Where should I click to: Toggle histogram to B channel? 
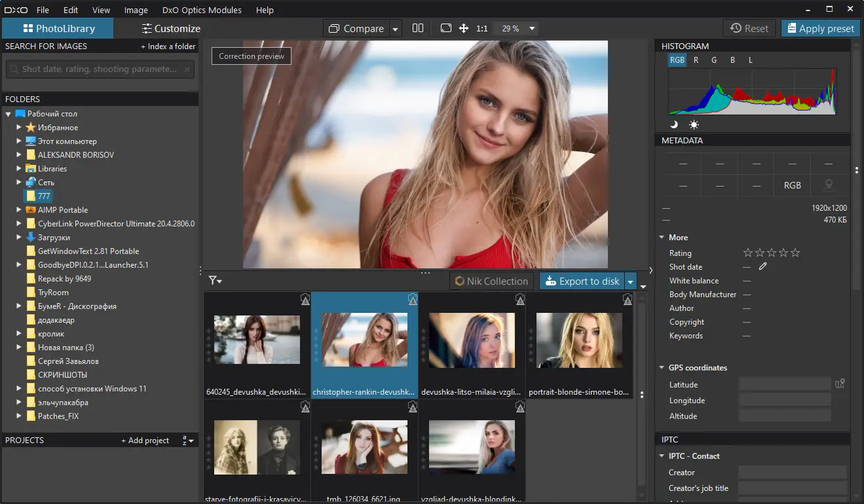732,60
